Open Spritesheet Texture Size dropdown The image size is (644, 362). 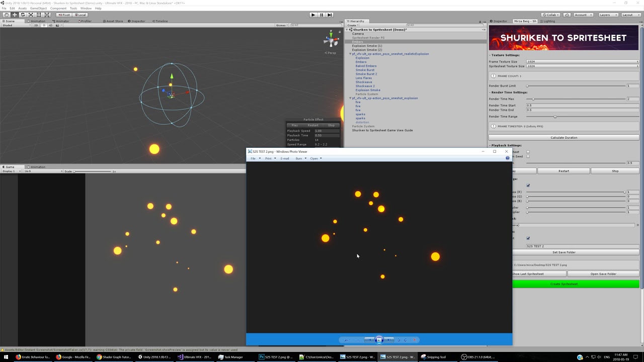pyautogui.click(x=583, y=66)
